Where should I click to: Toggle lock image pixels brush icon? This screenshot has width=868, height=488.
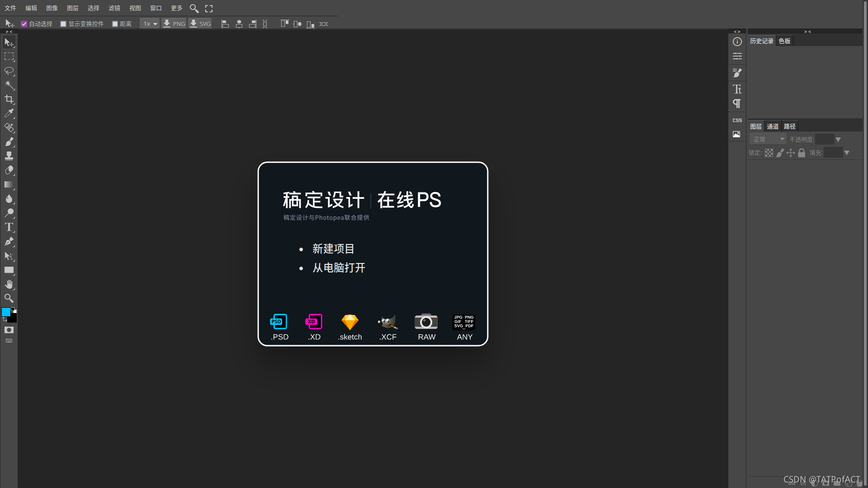pyautogui.click(x=780, y=153)
